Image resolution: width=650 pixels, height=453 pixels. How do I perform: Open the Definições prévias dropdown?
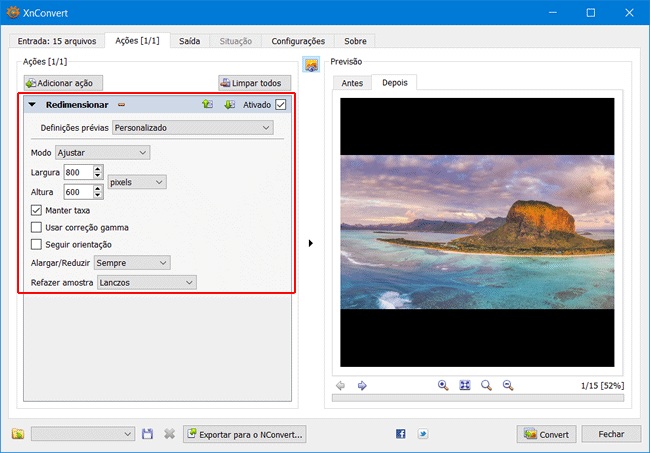193,128
